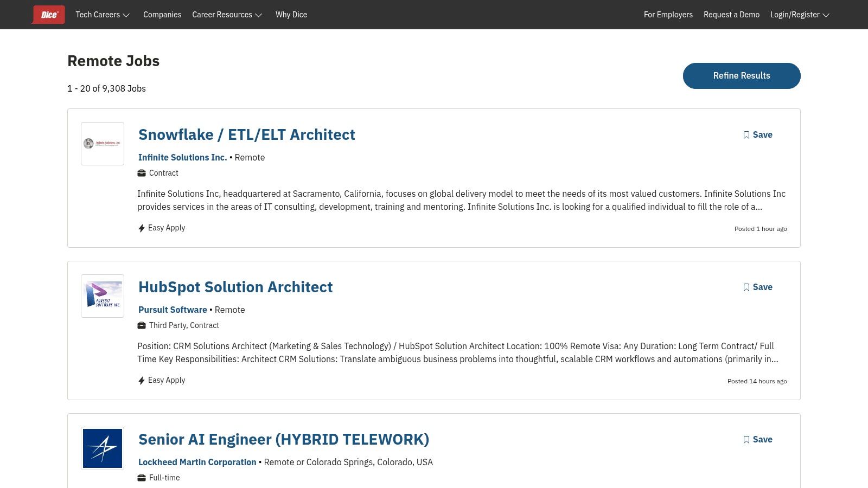Screen dimensions: 868x488
Task: Open Senior AI Engineer (HYBRID TELEWORK) job
Action: (x=284, y=439)
